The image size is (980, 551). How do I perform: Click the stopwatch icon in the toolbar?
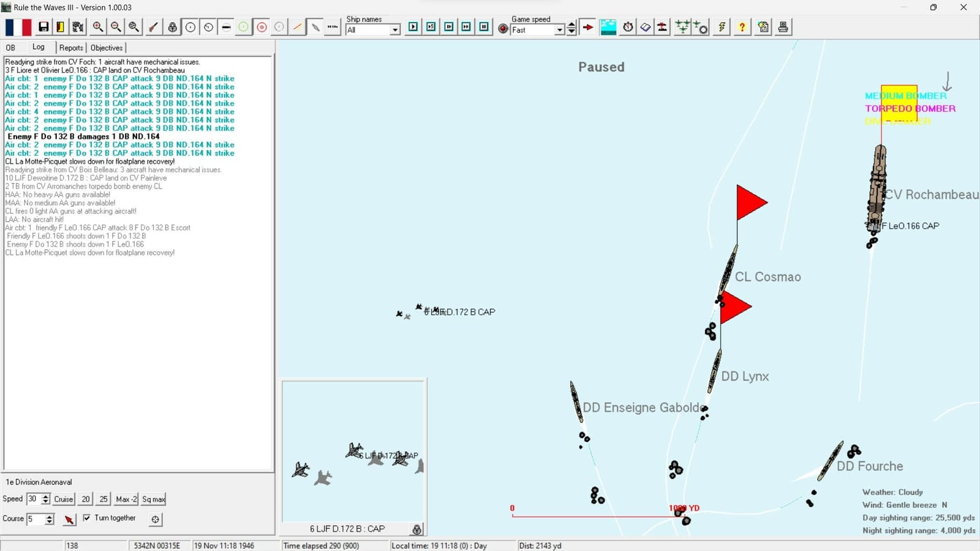click(628, 27)
